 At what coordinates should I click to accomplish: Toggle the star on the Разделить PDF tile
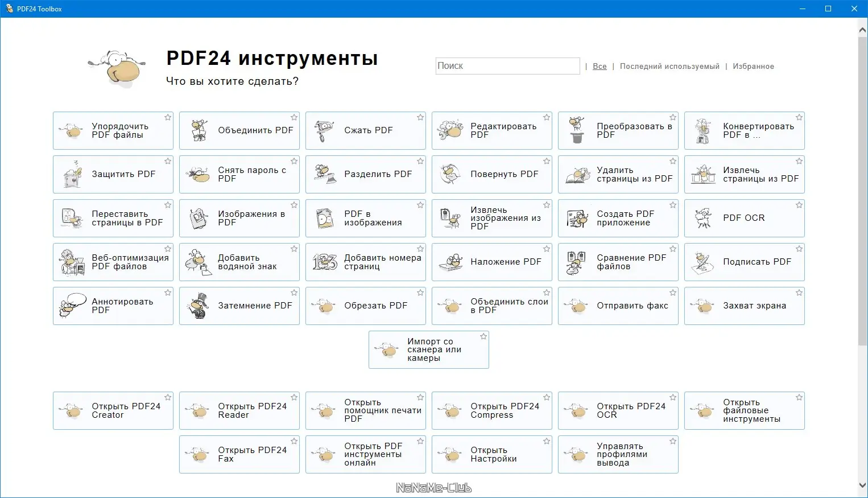pyautogui.click(x=420, y=162)
